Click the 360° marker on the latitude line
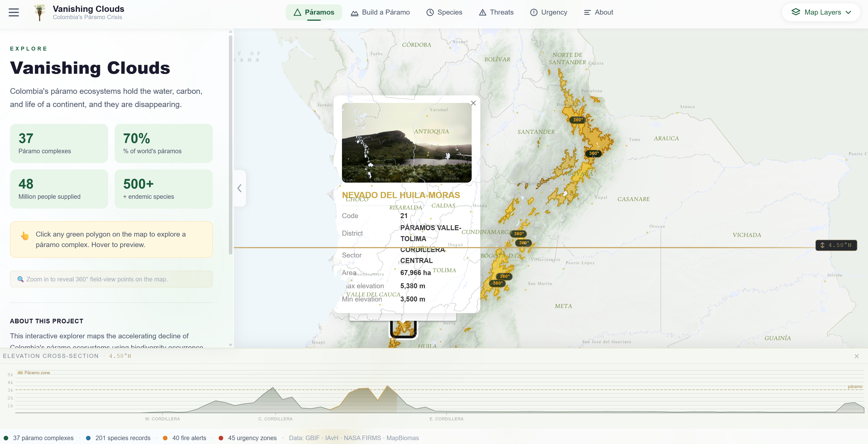 [524, 243]
